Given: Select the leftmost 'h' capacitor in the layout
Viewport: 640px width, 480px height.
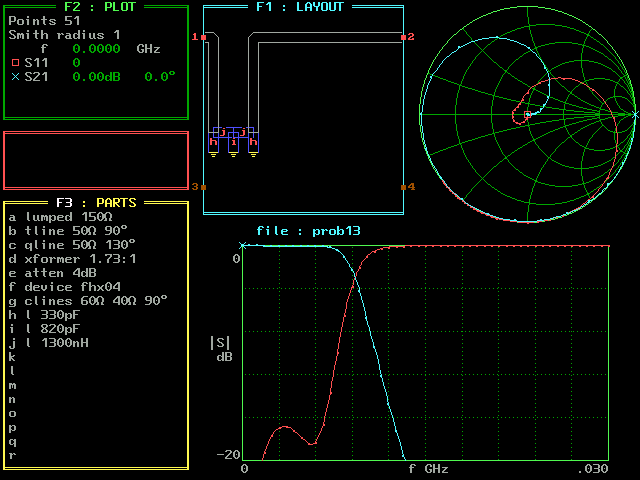Looking at the screenshot, I should click(x=213, y=142).
